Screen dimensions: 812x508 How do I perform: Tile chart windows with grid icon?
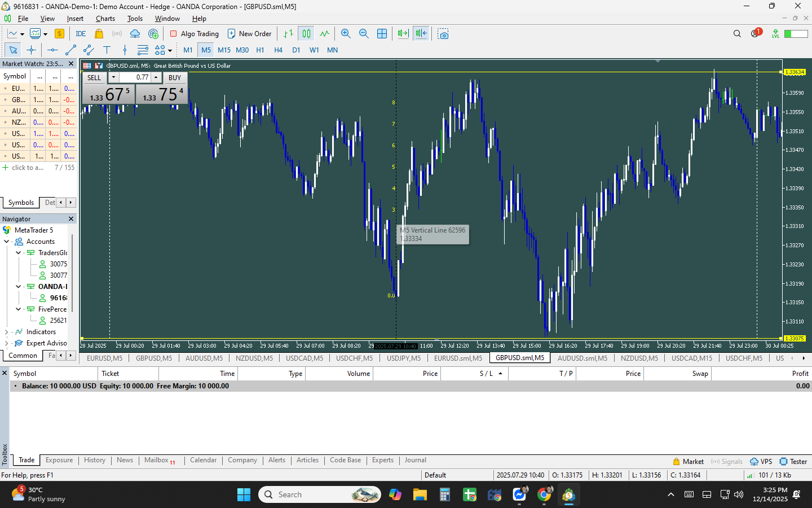click(382, 34)
